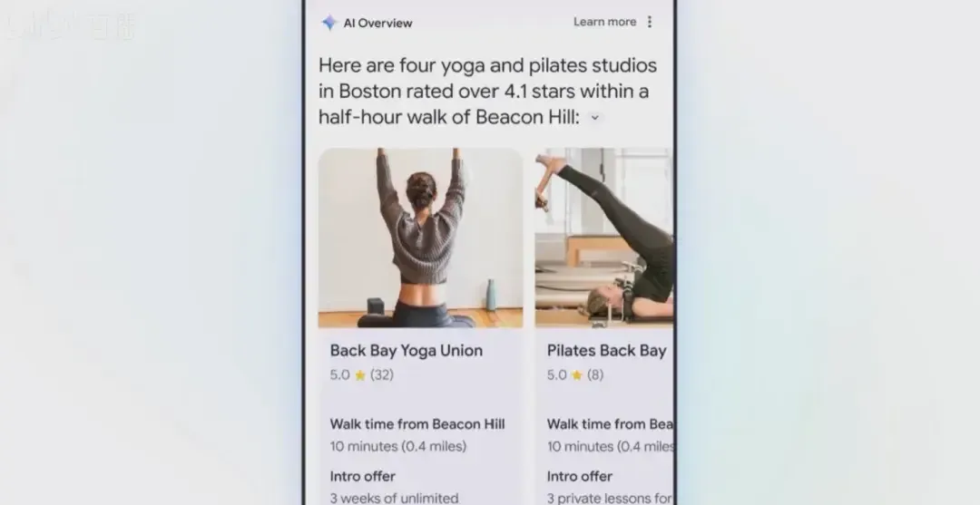Open the Back Bay Yoga Union photo
Screen dimensions: 980x505
point(421,238)
